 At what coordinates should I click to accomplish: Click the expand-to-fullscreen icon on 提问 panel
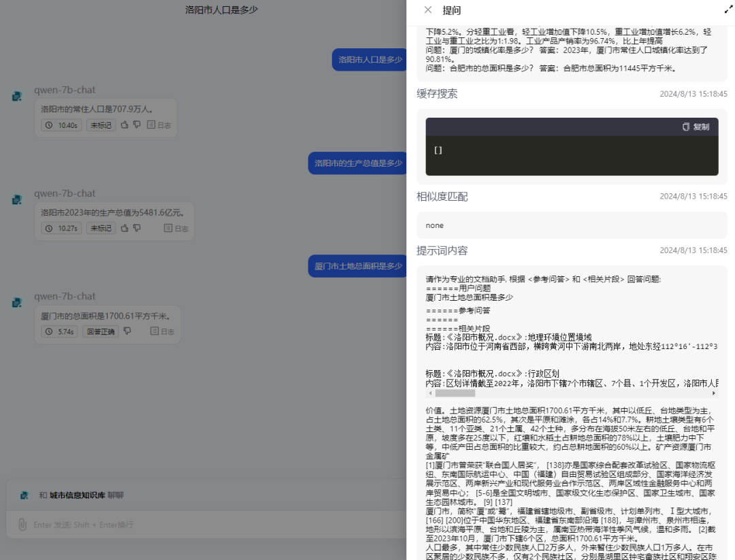coord(729,10)
